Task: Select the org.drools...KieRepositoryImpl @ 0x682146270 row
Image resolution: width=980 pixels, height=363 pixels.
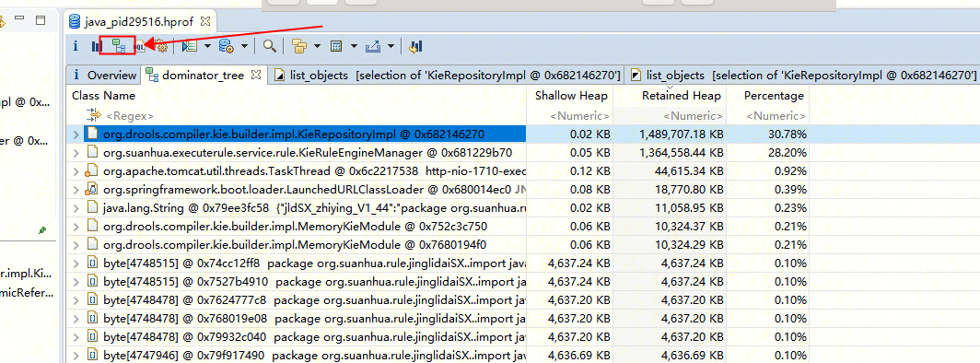Action: click(437, 134)
